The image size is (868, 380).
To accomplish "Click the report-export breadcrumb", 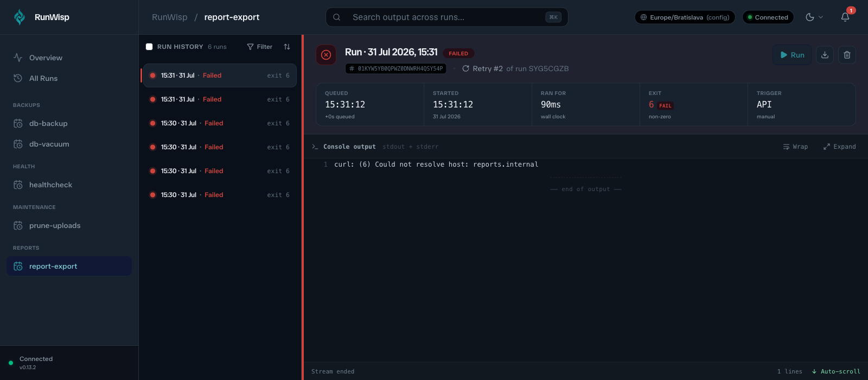I will pyautogui.click(x=232, y=17).
